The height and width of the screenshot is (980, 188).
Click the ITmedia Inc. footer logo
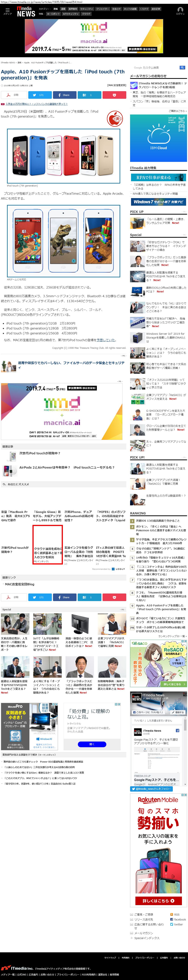click(x=17, y=968)
